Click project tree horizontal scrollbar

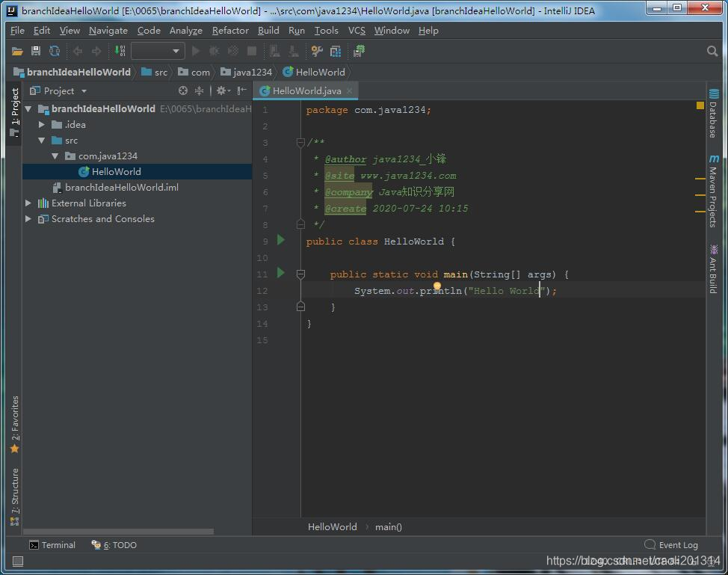[x=118, y=532]
